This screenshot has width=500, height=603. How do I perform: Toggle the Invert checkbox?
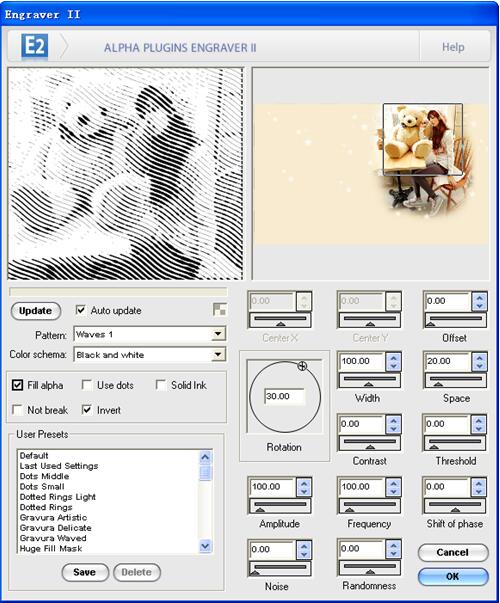pyautogui.click(x=87, y=410)
